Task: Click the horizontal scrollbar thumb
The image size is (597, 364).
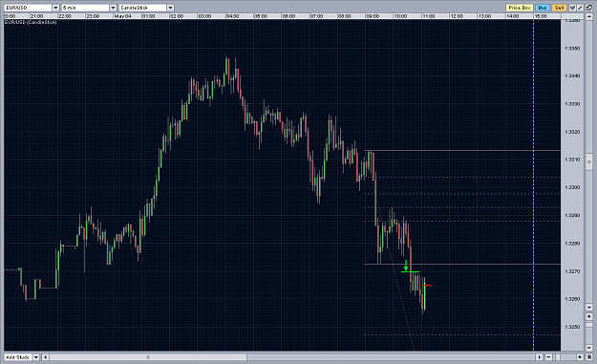Action: coord(148,357)
